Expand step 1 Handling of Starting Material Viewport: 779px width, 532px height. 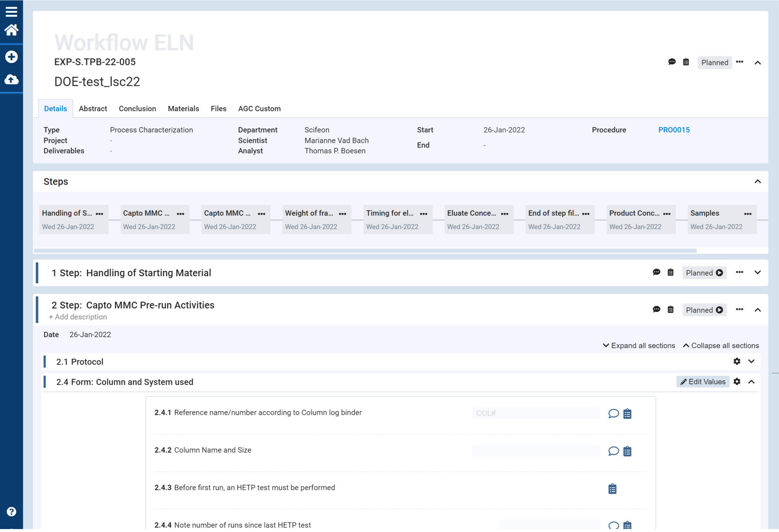pos(757,273)
